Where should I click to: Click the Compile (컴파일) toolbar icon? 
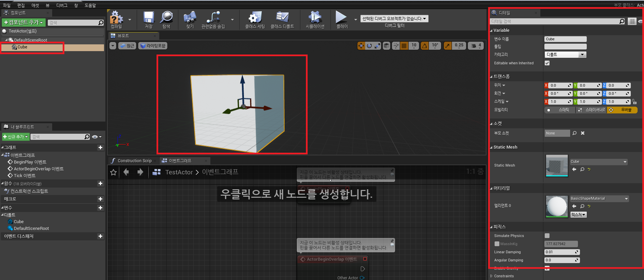click(x=117, y=17)
